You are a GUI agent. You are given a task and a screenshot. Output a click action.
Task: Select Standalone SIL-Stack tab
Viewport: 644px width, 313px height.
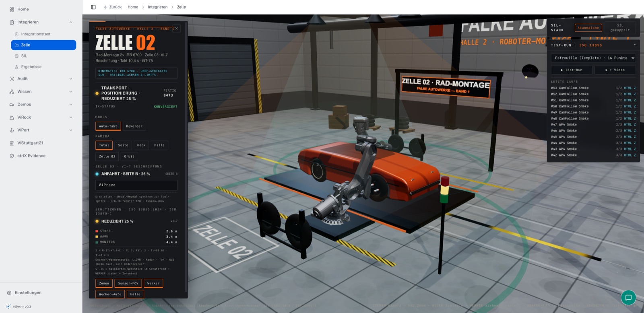588,28
